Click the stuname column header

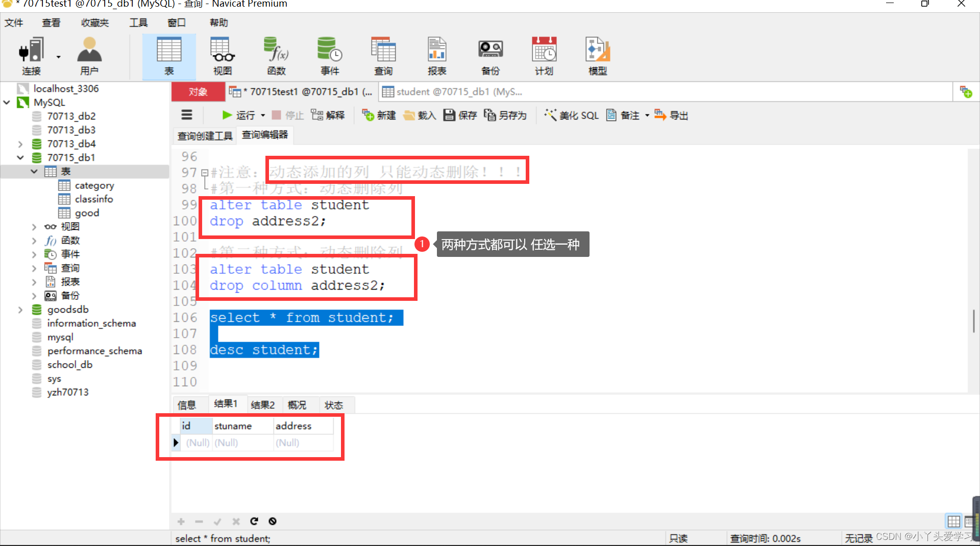tap(243, 426)
